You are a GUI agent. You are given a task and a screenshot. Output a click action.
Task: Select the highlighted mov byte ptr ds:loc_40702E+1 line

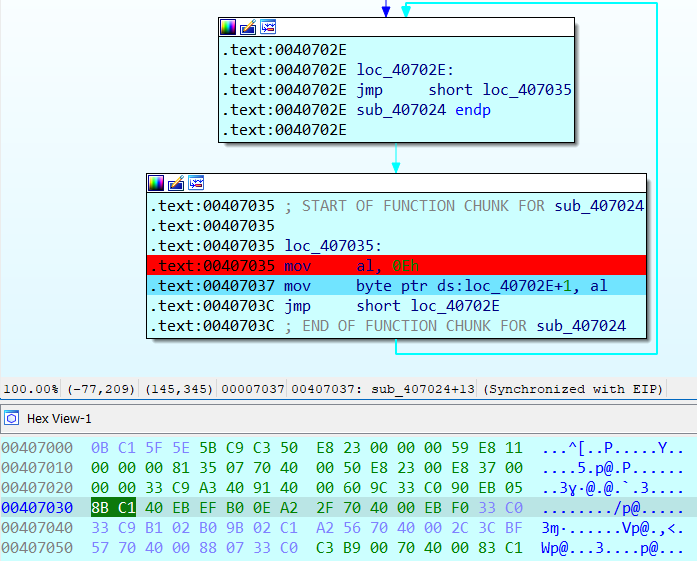396,285
